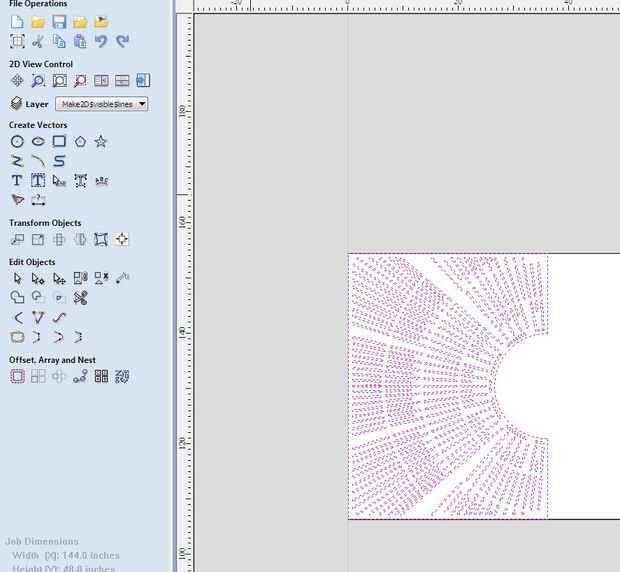This screenshot has height=572, width=620.
Task: Select the Draw Star tool
Action: (101, 142)
